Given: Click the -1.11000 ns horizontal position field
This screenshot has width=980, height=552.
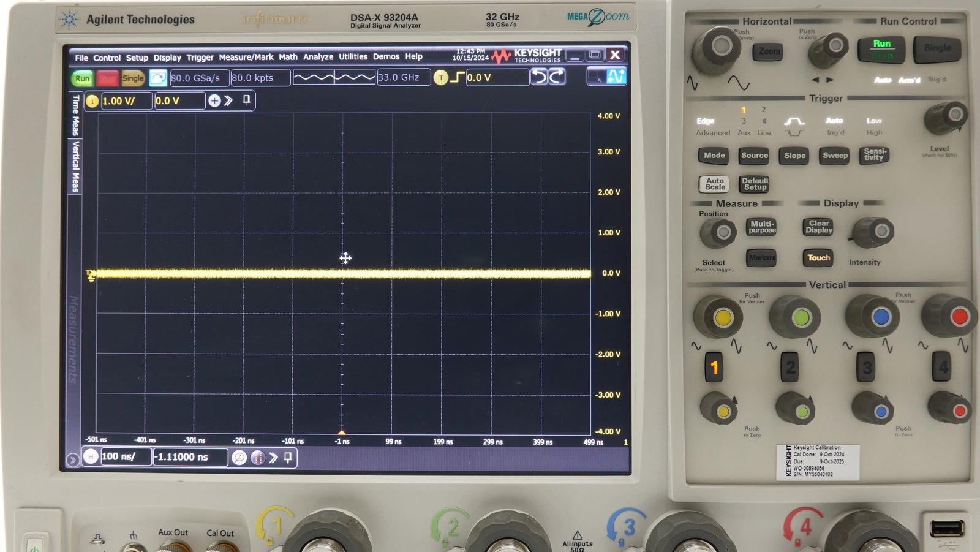Looking at the screenshot, I should (x=190, y=457).
